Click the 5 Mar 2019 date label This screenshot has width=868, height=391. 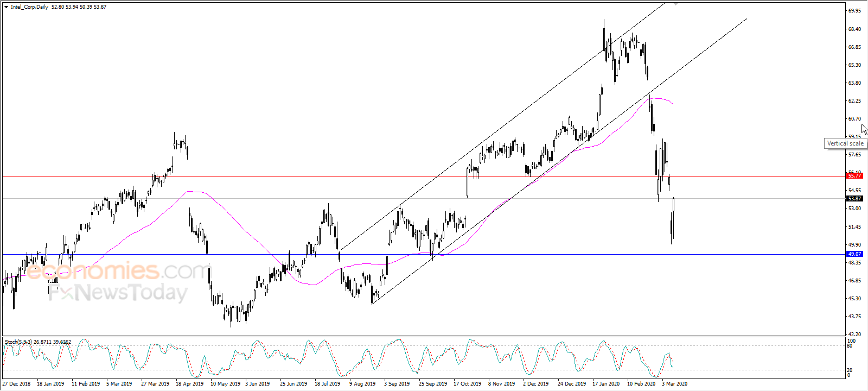pyautogui.click(x=119, y=384)
